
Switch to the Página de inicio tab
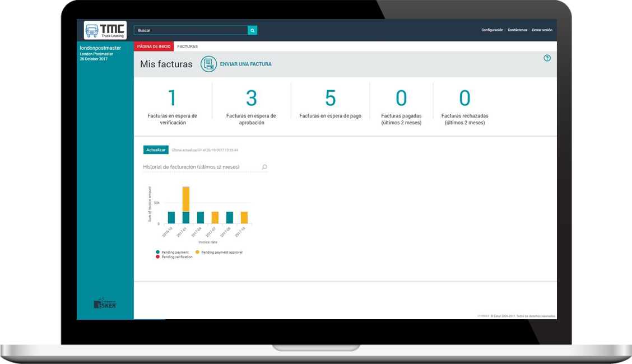click(154, 46)
